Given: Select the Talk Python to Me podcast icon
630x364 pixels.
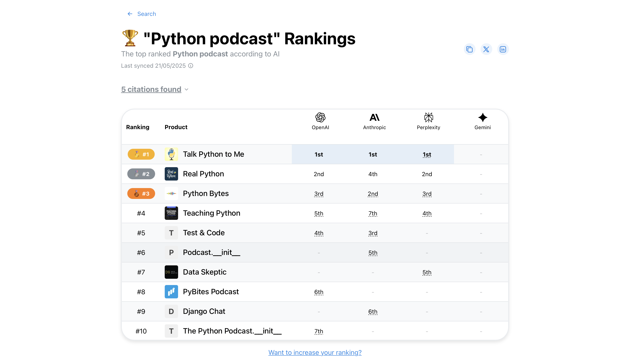Looking at the screenshot, I should click(x=171, y=154).
